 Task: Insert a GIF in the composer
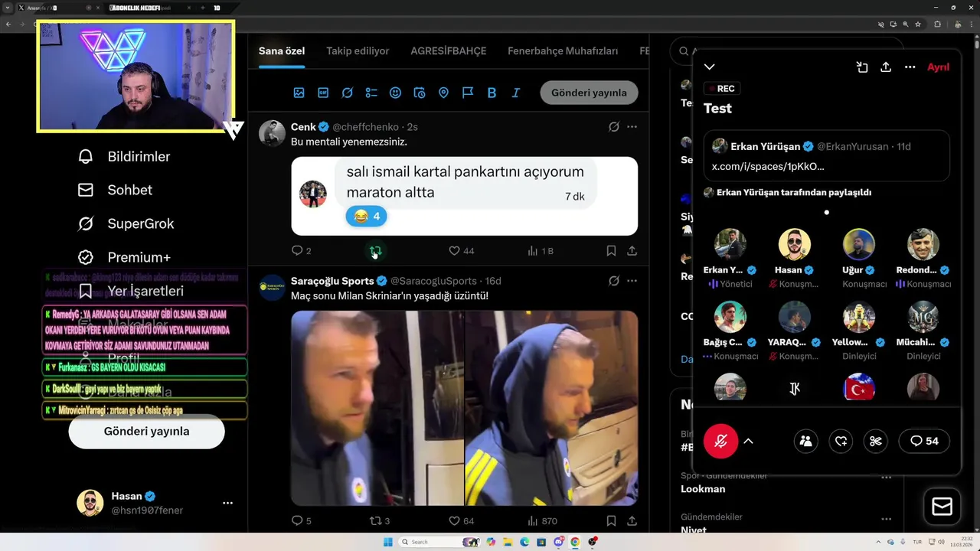[323, 93]
